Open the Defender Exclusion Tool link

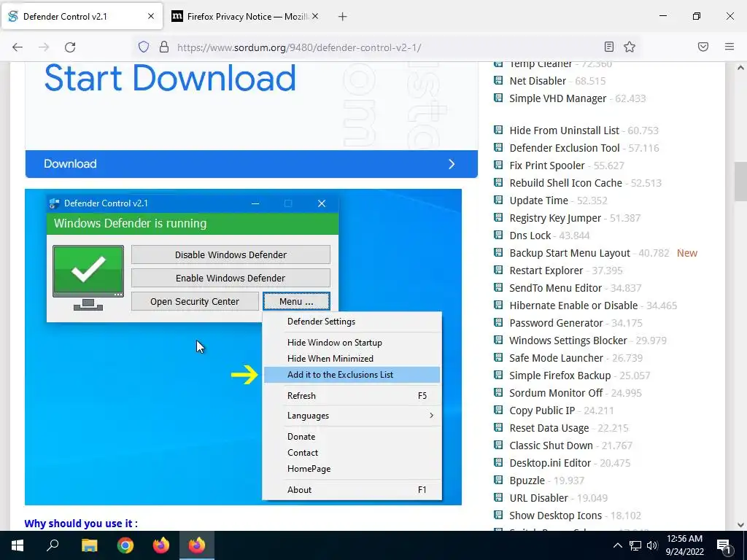[565, 148]
